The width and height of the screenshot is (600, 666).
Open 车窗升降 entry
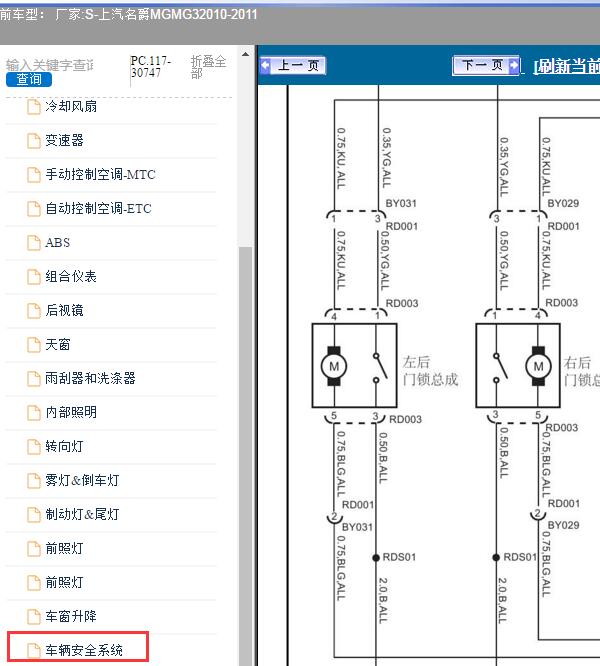[71, 616]
